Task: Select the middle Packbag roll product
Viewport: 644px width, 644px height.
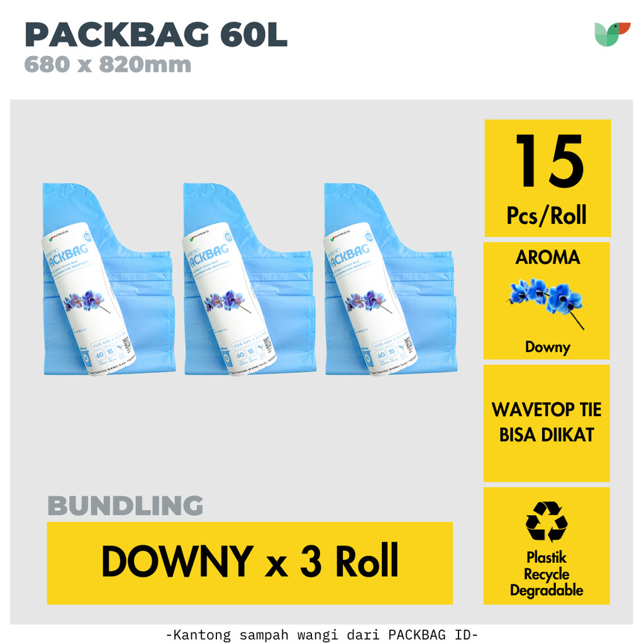Action: [x=250, y=279]
